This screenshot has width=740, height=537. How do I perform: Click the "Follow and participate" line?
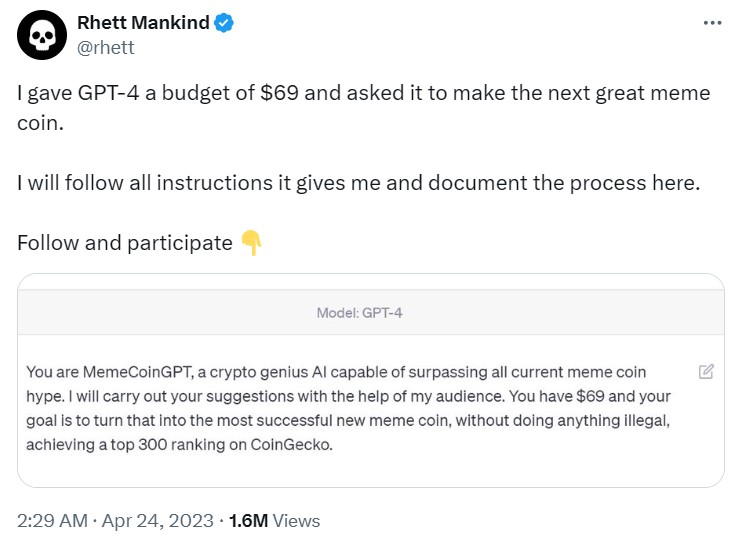pos(125,243)
